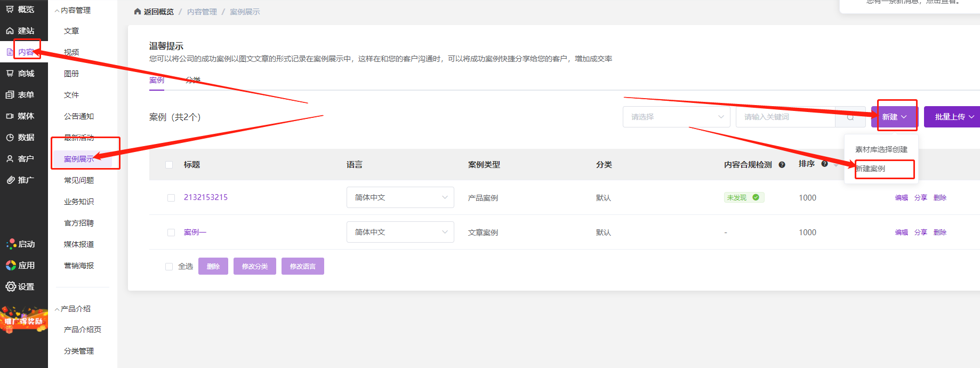Choose 新建案例 from the menu

[870, 169]
